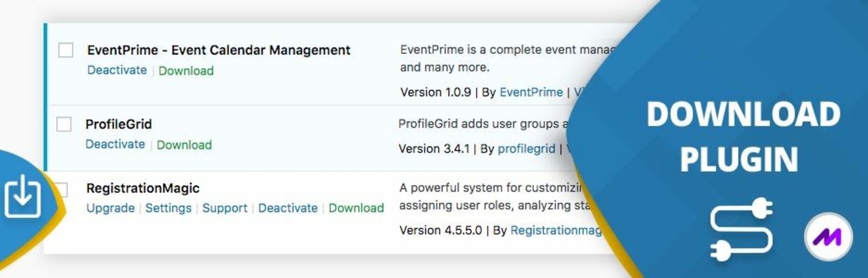Viewport: 868px width, 278px height.
Task: Open EventPrime author link
Action: click(x=531, y=92)
